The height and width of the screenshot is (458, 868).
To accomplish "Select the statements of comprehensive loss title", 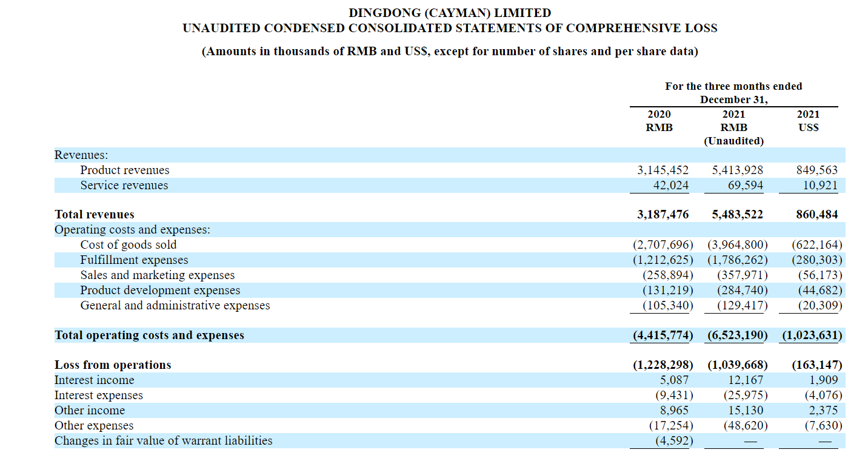I will coord(450,28).
